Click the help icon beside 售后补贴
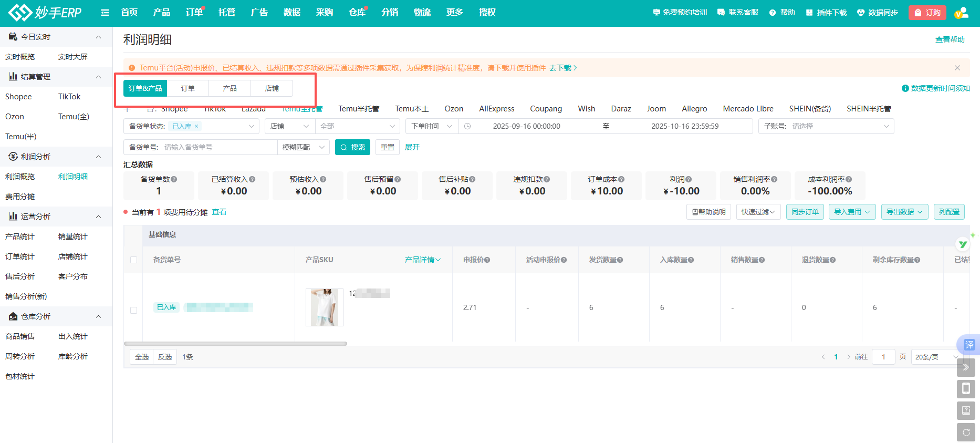980x443 pixels. click(472, 179)
